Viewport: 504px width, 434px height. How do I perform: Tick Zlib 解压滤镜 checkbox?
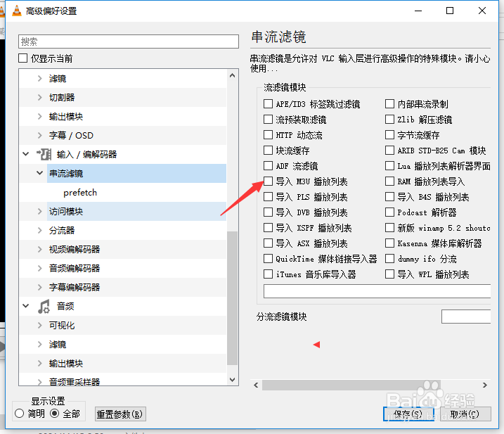click(389, 120)
